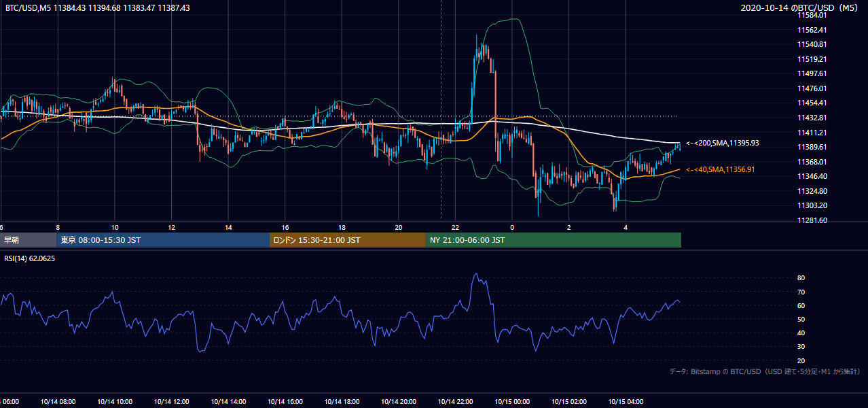Click the 11411.21 price axis label
This screenshot has height=408, width=868.
pos(812,133)
